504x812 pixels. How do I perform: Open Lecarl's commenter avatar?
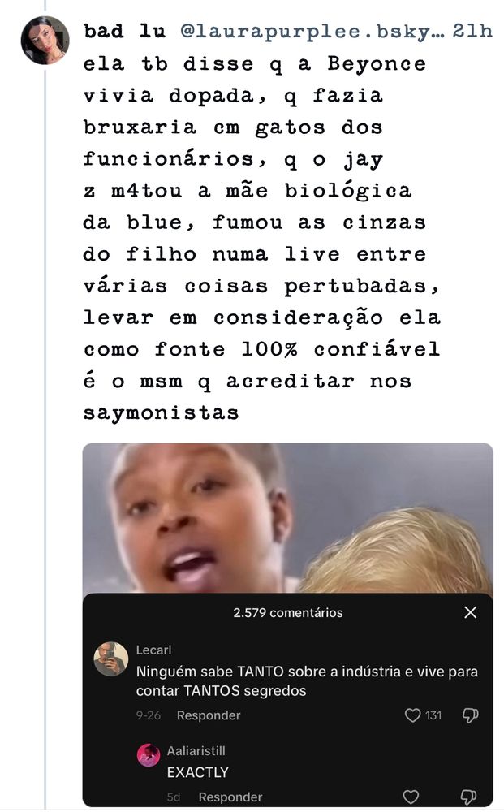coord(110,659)
